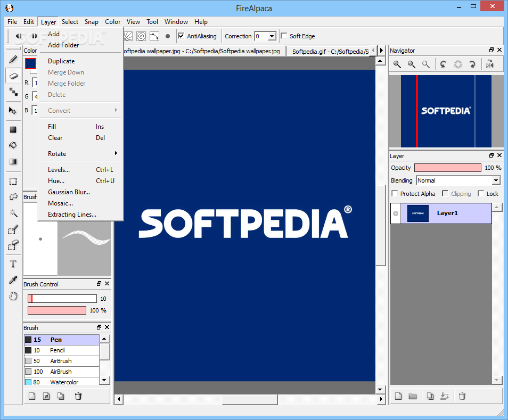
Task: Select the Select Eraser tool
Action: [13, 245]
